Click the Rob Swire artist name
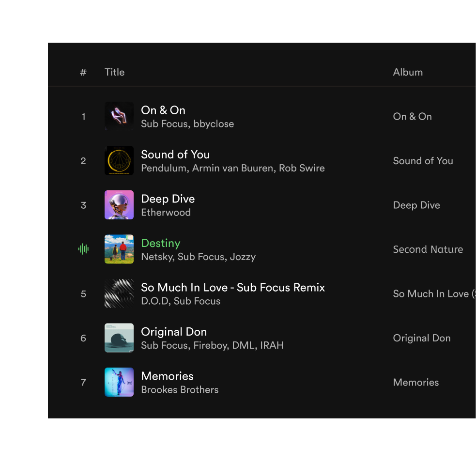Viewport: 476px width, 462px height. coord(302,168)
